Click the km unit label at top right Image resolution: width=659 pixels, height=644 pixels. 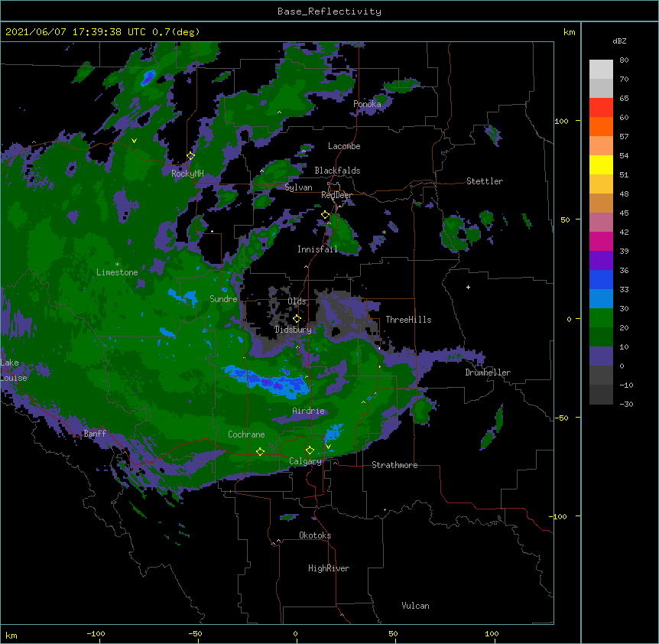click(569, 32)
